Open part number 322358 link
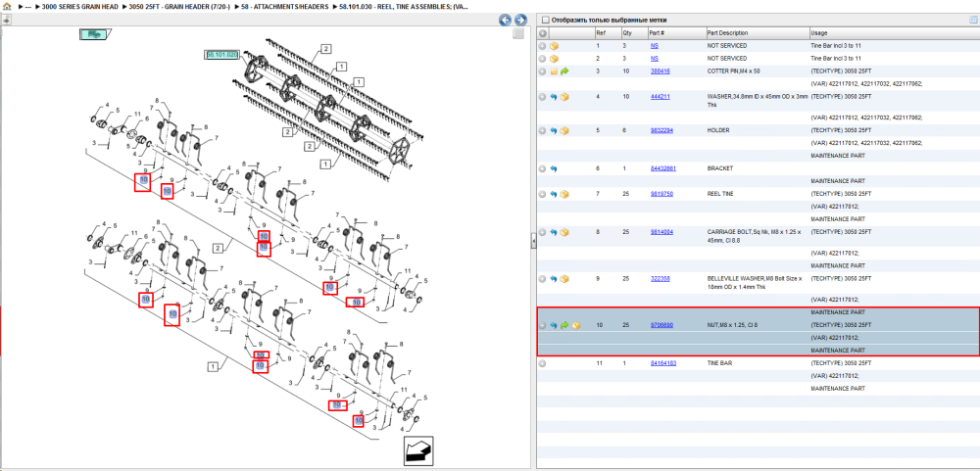 tap(660, 279)
